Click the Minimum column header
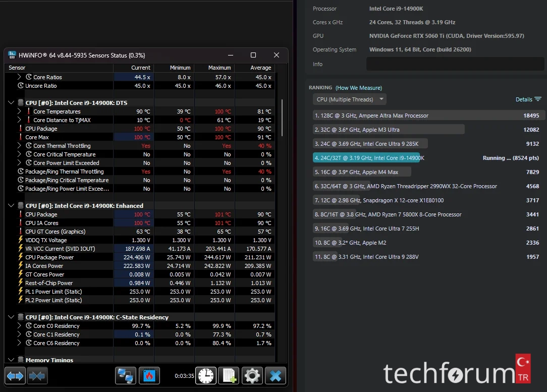The image size is (547, 392). pos(174,68)
